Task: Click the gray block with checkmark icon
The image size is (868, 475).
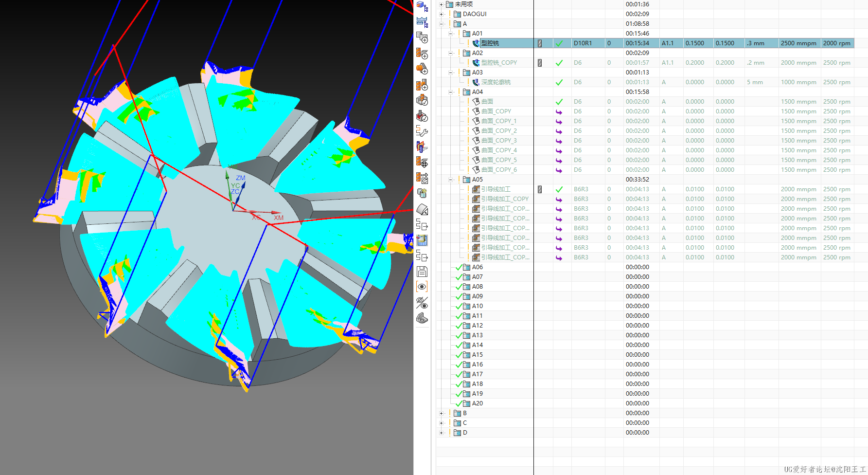Action: 422,100
